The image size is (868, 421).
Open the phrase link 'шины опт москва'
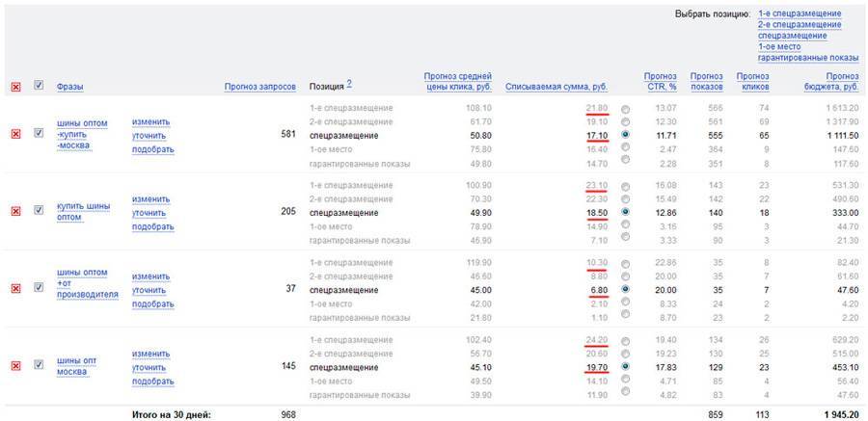[x=76, y=366]
